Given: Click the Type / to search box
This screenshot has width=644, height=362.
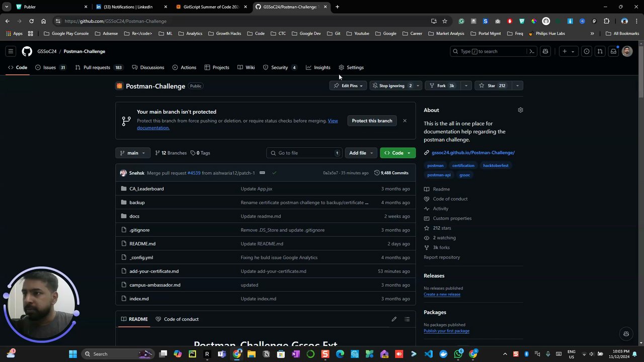Looking at the screenshot, I should click(x=494, y=51).
